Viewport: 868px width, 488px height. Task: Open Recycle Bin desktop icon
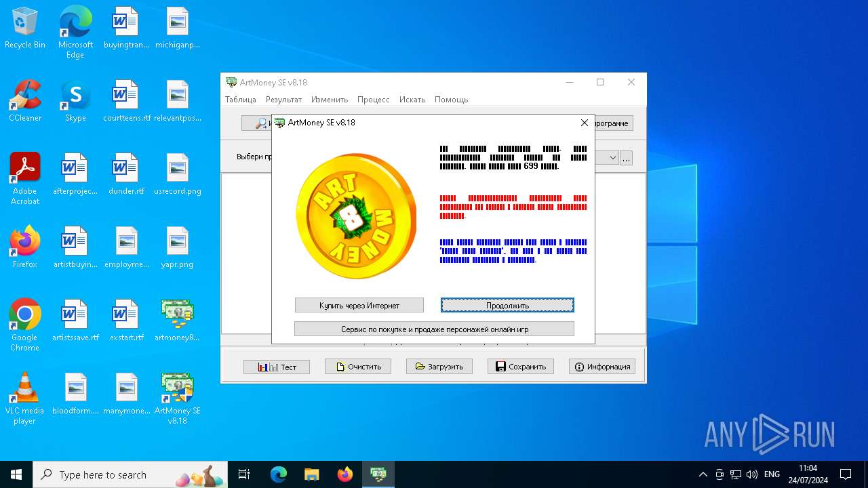pyautogui.click(x=25, y=28)
